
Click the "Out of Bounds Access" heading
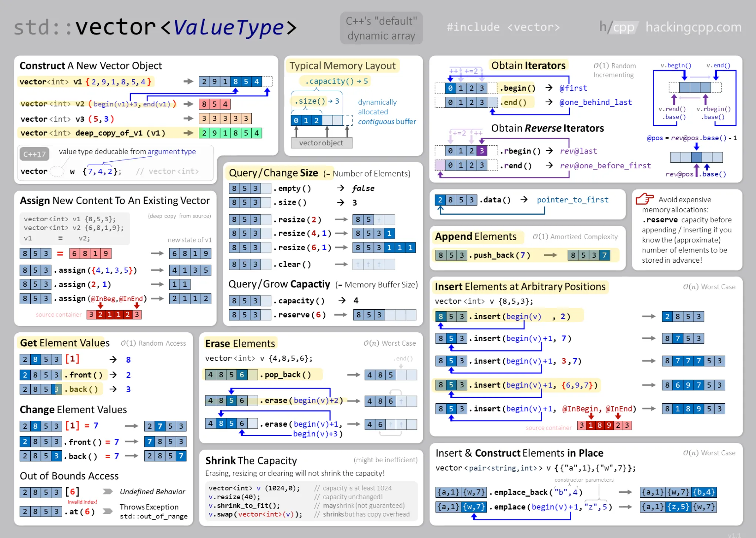click(69, 476)
